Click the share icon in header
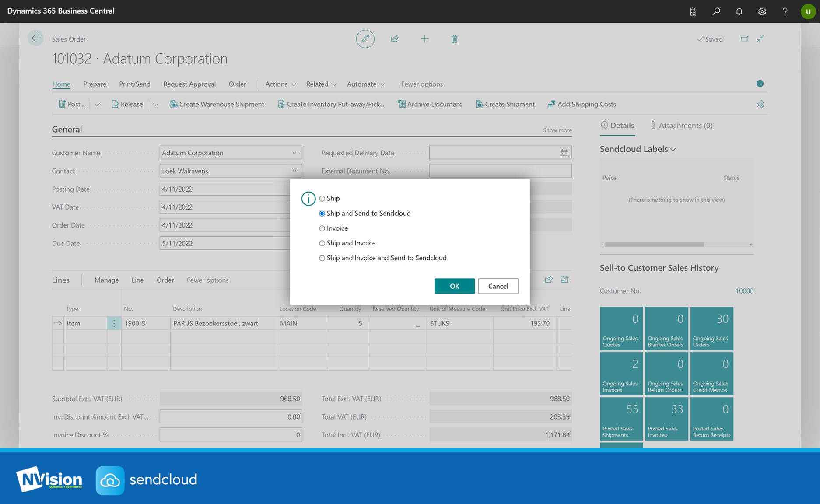The width and height of the screenshot is (820, 504). pos(395,39)
